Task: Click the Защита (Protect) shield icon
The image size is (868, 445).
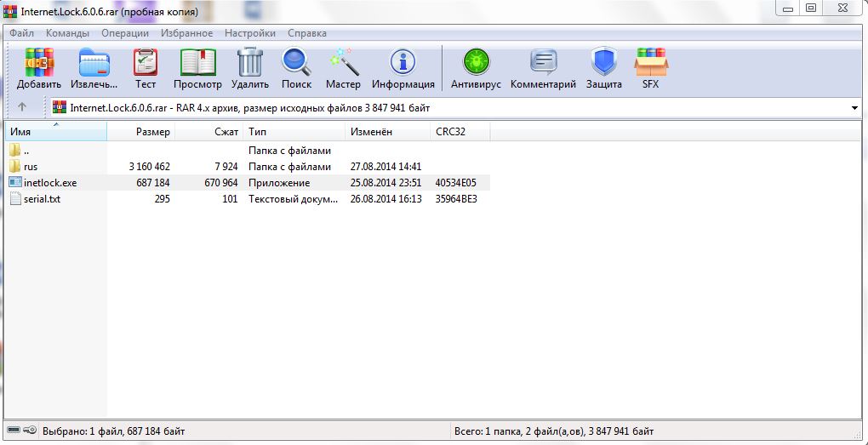Action: click(603, 65)
